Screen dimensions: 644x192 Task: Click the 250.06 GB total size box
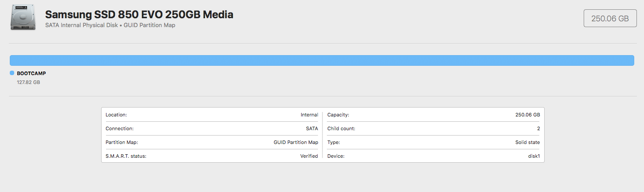click(610, 18)
